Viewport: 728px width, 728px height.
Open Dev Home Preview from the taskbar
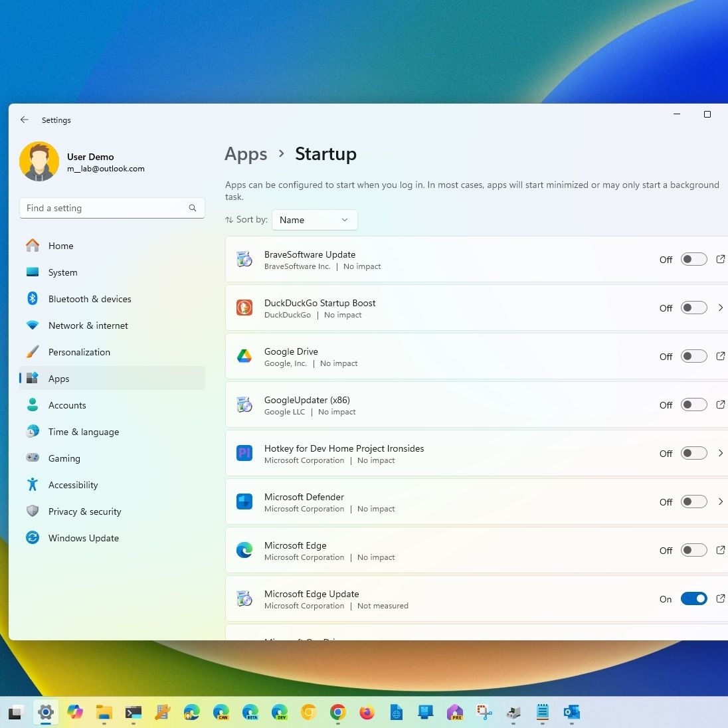455,712
